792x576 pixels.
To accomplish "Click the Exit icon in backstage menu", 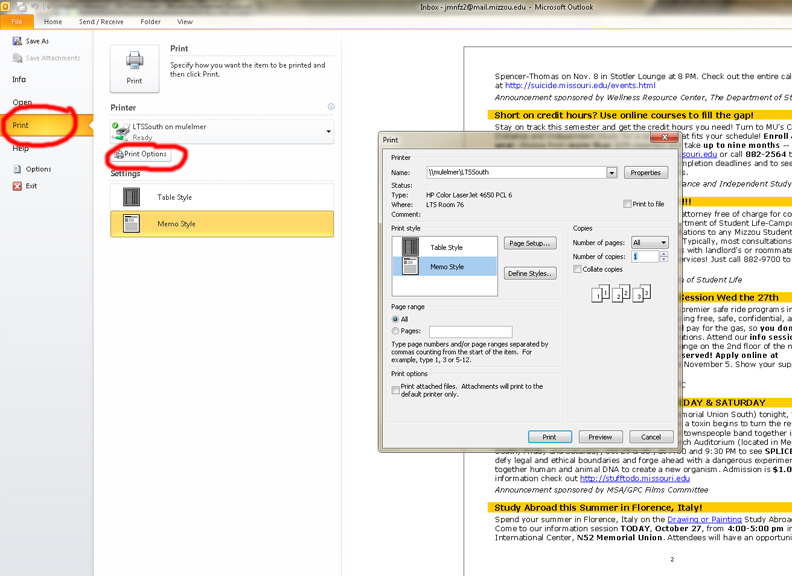I will pos(17,185).
